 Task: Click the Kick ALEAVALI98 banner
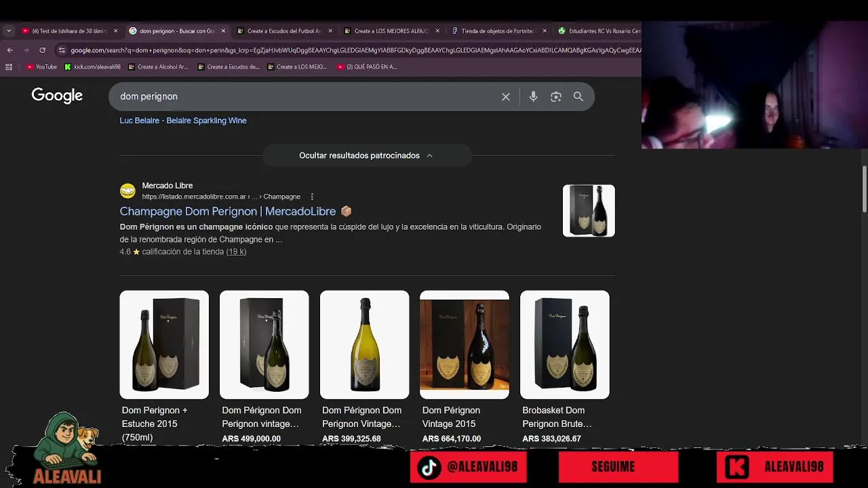775,467
